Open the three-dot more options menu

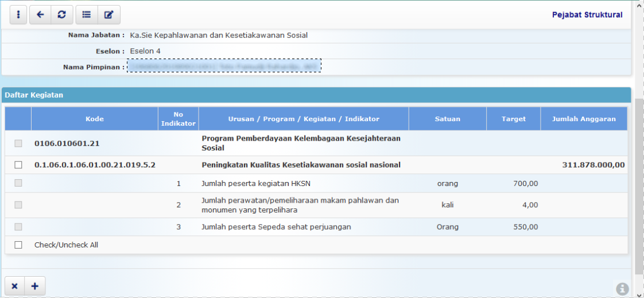(18, 15)
